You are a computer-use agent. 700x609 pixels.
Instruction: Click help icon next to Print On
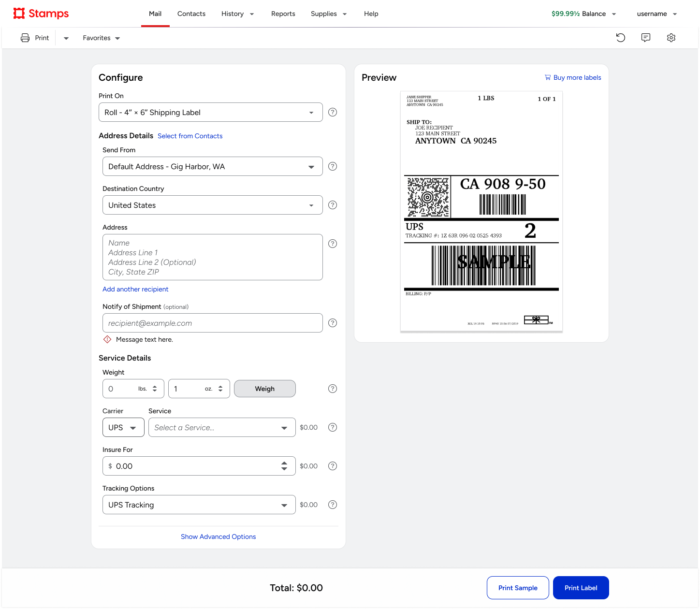pos(333,112)
